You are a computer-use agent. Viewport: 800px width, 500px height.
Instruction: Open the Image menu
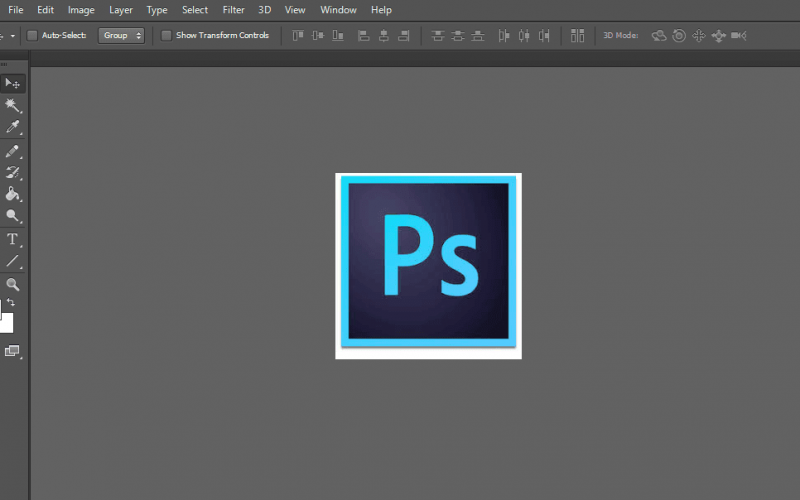point(81,10)
